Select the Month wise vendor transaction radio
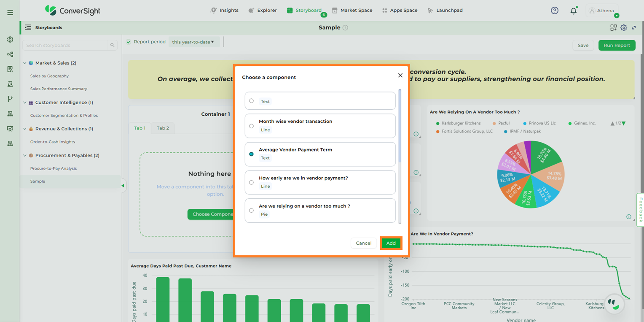 [x=251, y=126]
